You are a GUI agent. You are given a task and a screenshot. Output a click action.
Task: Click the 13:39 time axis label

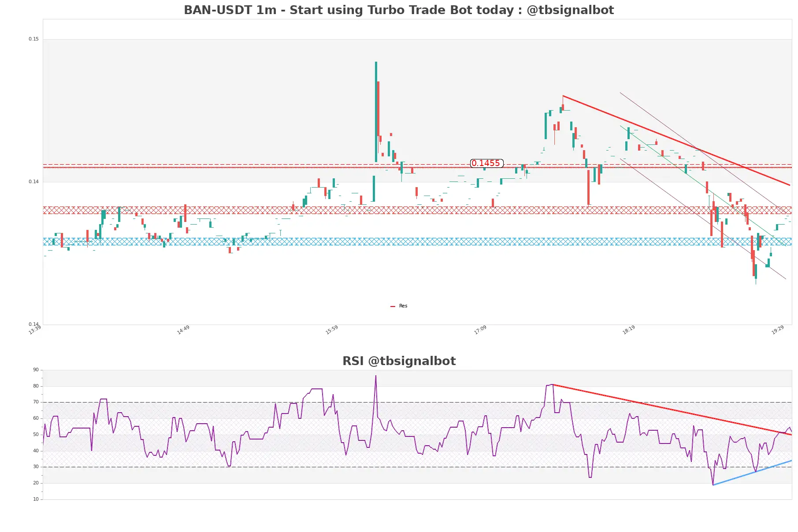35,330
